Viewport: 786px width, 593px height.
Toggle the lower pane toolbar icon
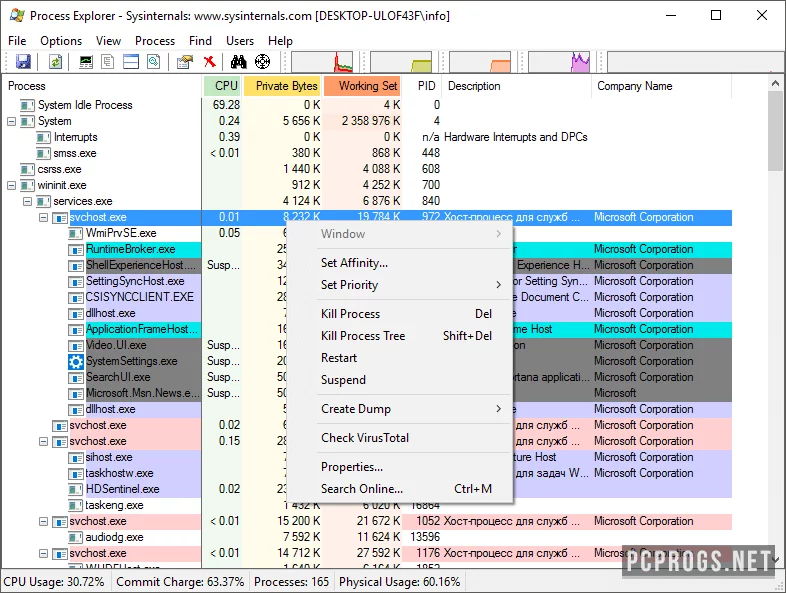[x=131, y=62]
